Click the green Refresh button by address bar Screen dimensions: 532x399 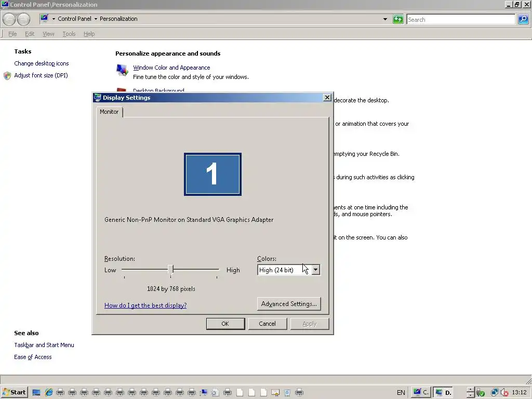click(397, 19)
